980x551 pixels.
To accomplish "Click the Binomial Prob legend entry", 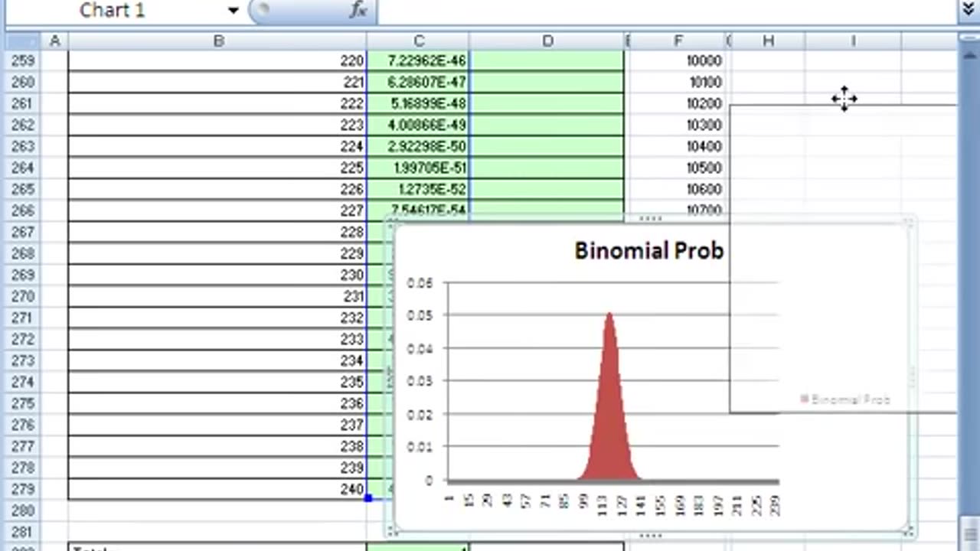I will click(x=845, y=399).
